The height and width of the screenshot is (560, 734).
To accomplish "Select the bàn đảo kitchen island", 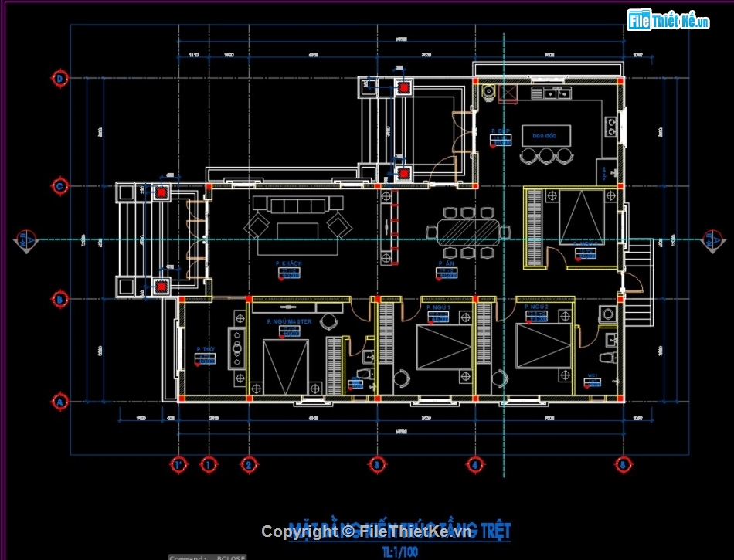I will 545,136.
